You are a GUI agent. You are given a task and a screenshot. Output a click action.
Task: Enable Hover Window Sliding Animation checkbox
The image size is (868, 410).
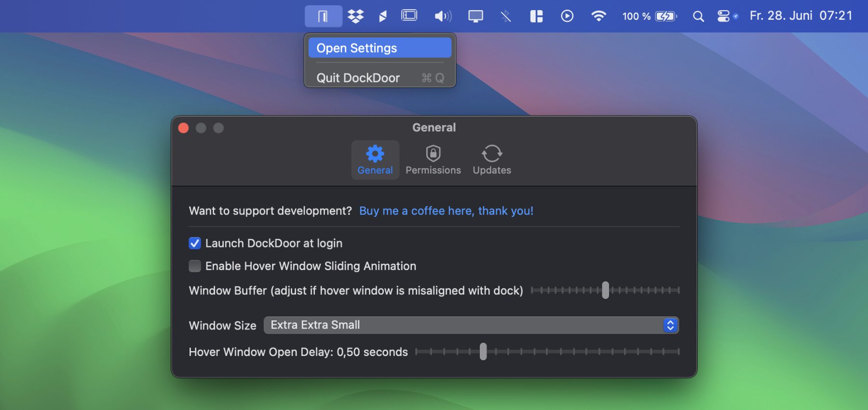(195, 266)
